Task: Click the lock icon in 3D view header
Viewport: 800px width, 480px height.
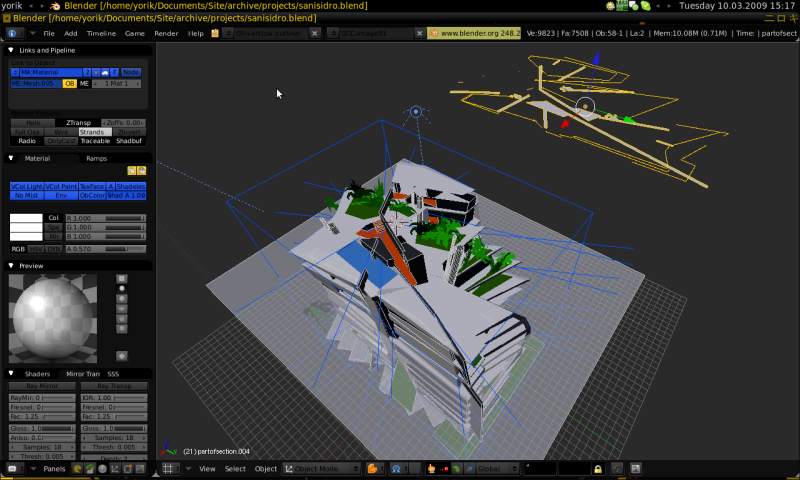Action: [598, 468]
